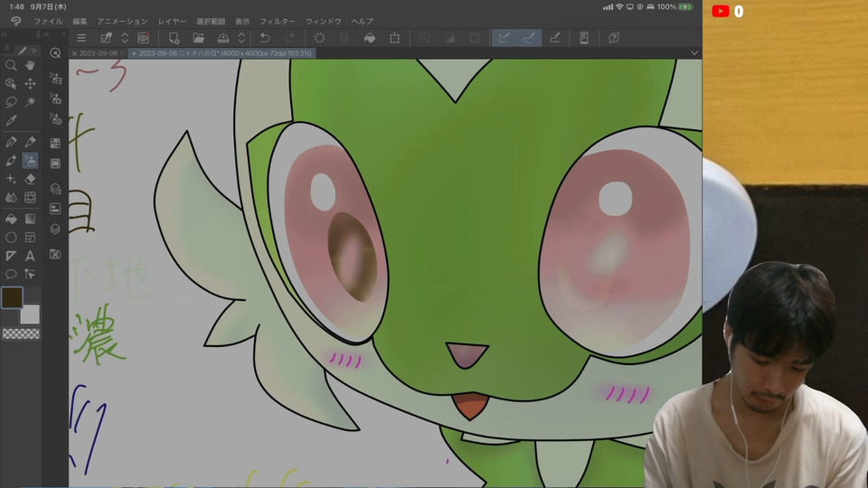
Task: Open the Sub Tool palette icon
Action: pos(55,79)
